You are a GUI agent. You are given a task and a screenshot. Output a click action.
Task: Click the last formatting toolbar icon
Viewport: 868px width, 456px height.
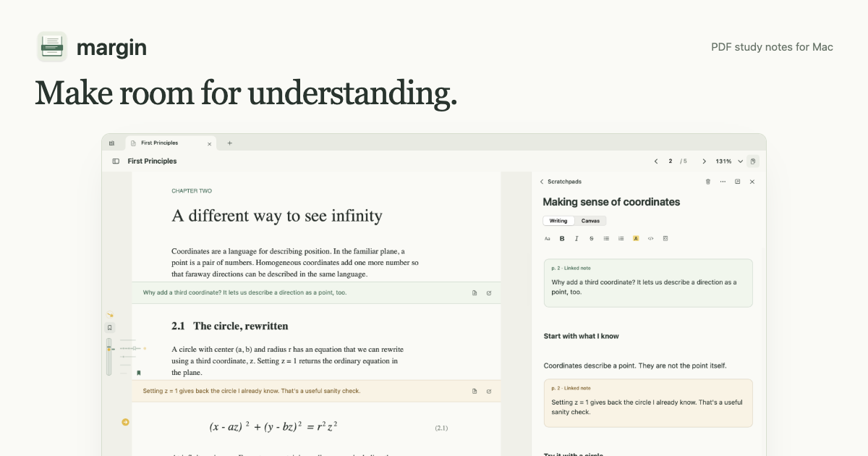(x=665, y=238)
